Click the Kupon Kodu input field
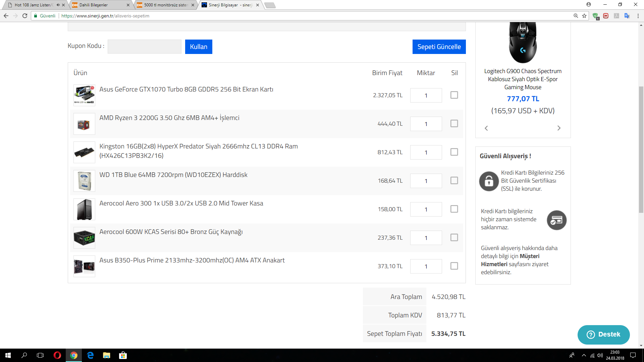This screenshot has height=362, width=644. (144, 47)
